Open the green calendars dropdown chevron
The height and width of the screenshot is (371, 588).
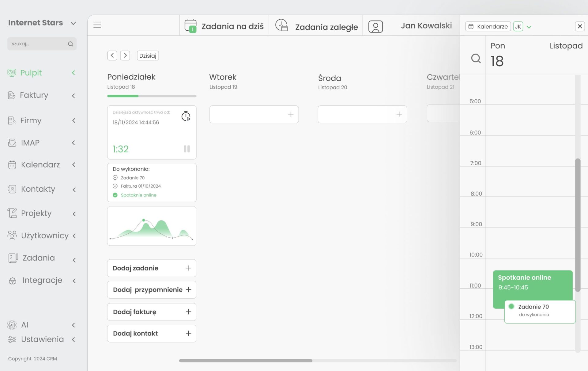click(x=529, y=27)
